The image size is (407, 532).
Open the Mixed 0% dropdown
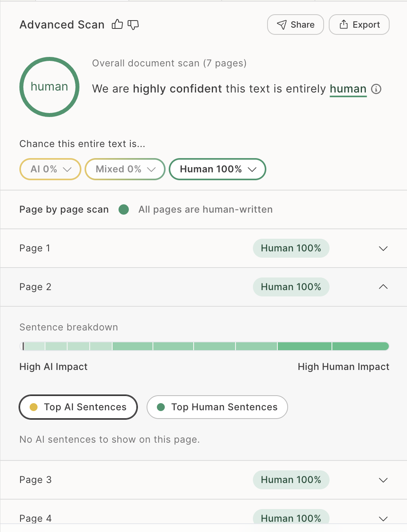[x=125, y=169]
